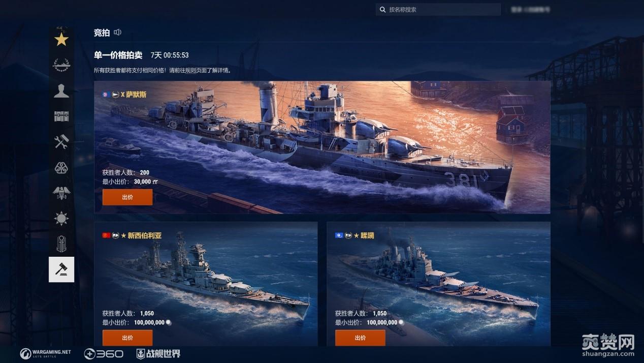Open the triple-knot resources category icon
644x363 pixels.
pos(61,168)
